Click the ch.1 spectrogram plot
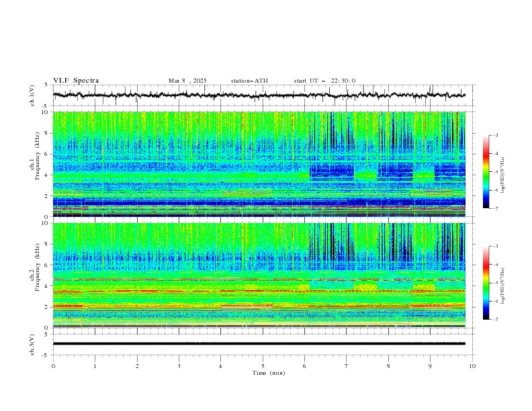 (x=259, y=164)
